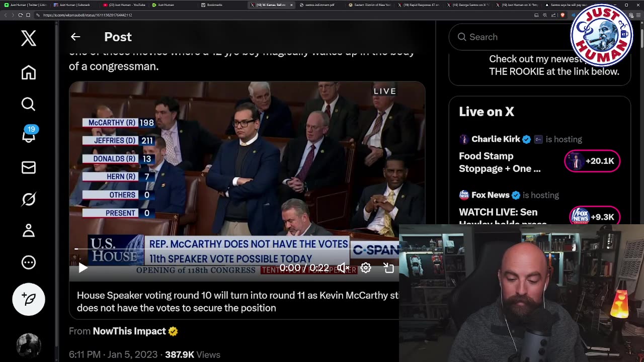
Task: Click the post timestamp Jan 5, 2023
Action: click(113, 354)
